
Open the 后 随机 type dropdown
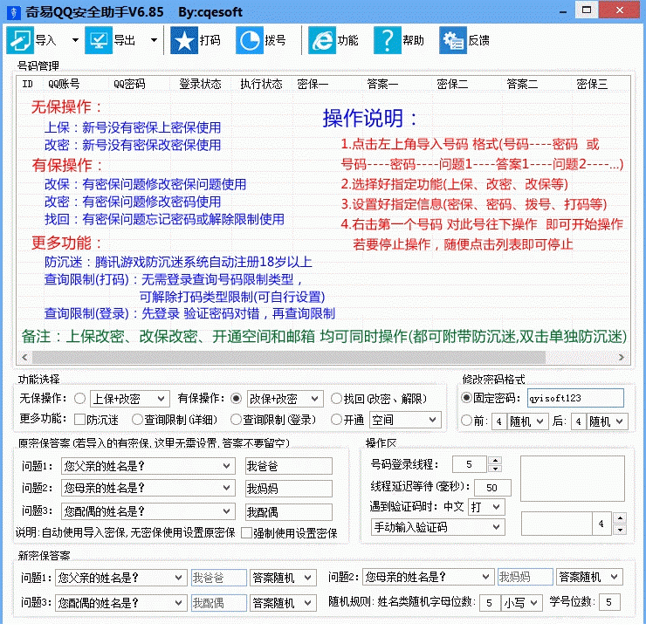pyautogui.click(x=607, y=421)
